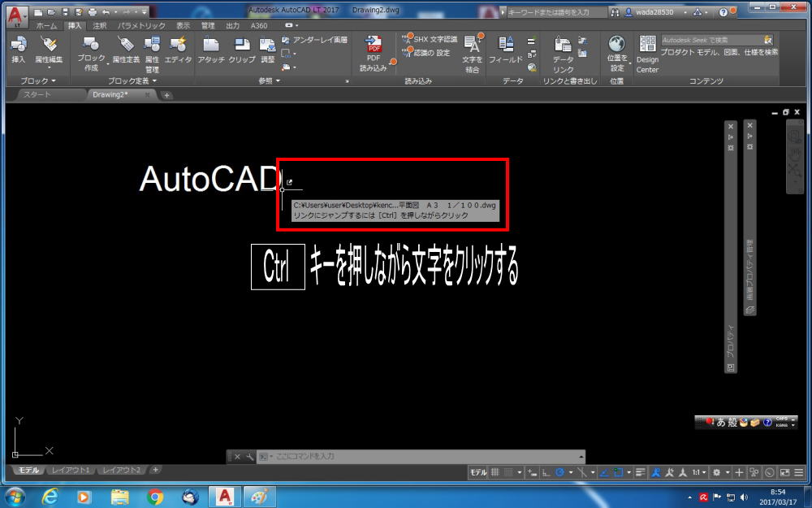Open the パラメトリック ribbon tab
The image size is (812, 508).
click(x=141, y=25)
